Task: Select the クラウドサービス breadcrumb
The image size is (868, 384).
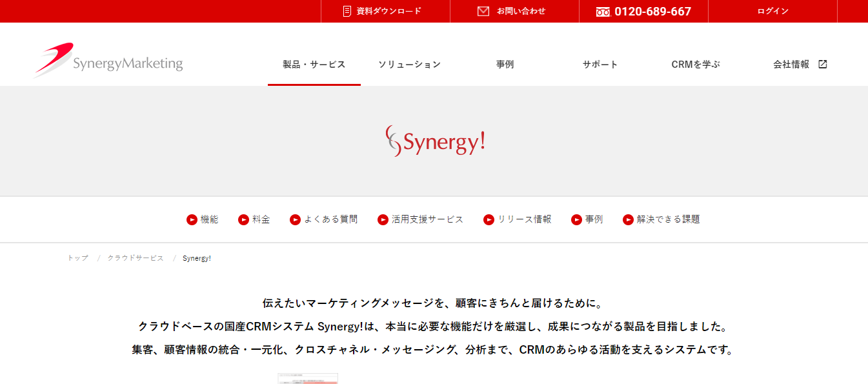Action: [135, 258]
